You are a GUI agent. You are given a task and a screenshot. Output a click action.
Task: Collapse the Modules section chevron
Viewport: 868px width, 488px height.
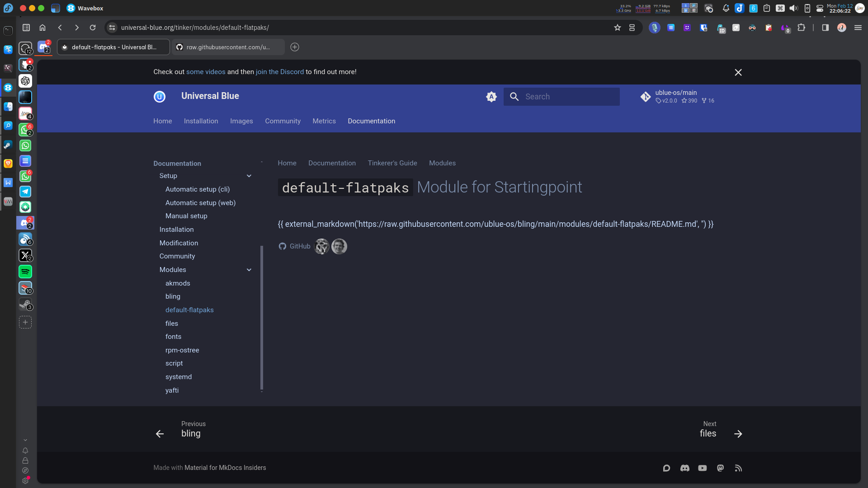pyautogui.click(x=249, y=270)
